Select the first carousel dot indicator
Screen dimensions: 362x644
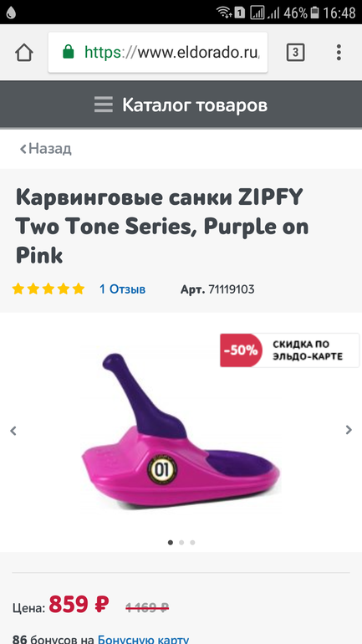tap(171, 542)
